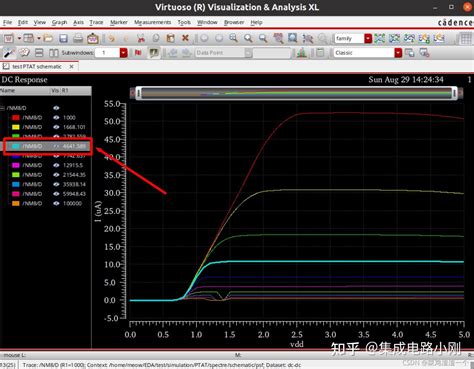Click the cloud annotation icon in second toolbar

tap(24, 53)
